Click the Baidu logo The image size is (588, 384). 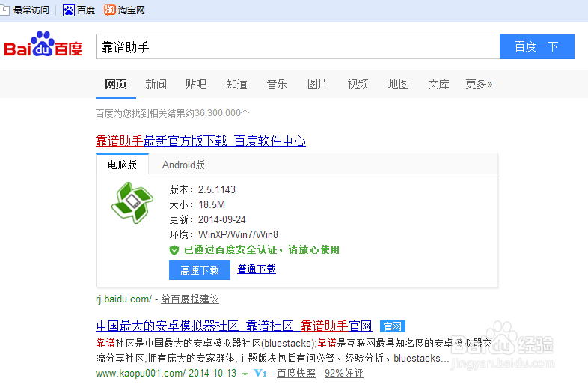[43, 44]
